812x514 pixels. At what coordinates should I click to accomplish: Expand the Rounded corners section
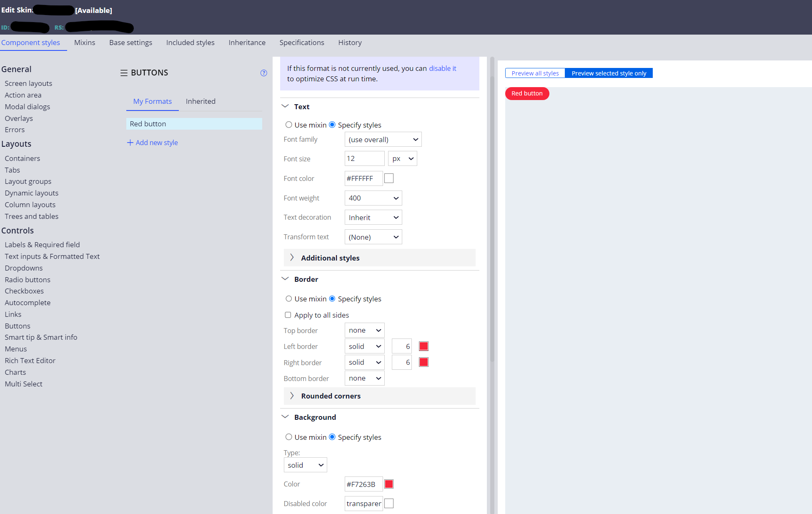click(x=380, y=396)
